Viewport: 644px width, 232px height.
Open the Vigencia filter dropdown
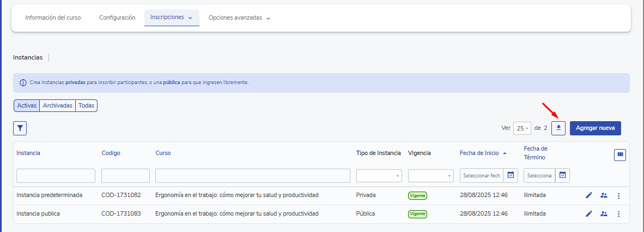click(431, 176)
